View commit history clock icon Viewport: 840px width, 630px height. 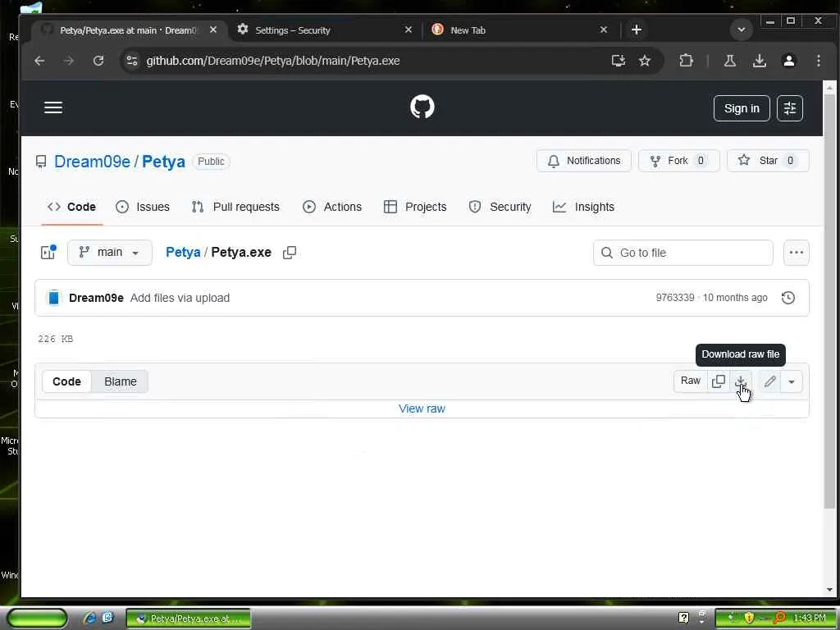[x=788, y=298]
